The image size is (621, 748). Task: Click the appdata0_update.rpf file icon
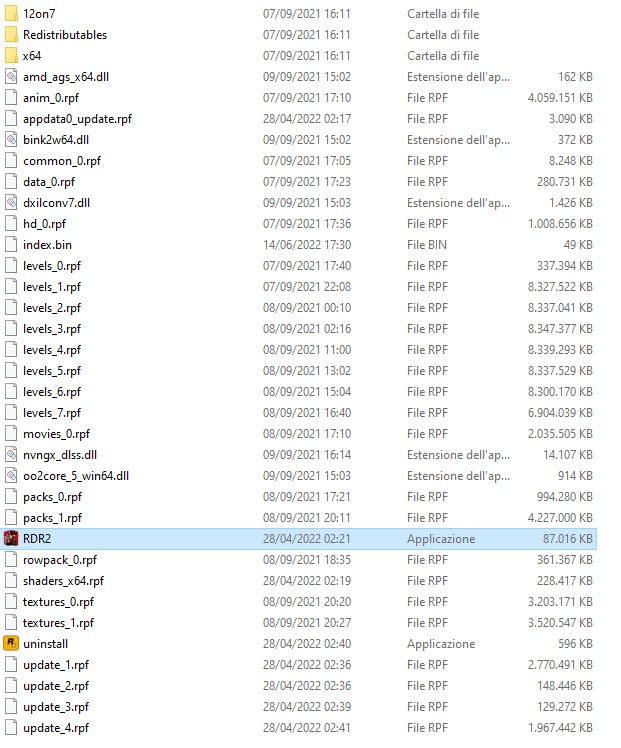[11, 118]
